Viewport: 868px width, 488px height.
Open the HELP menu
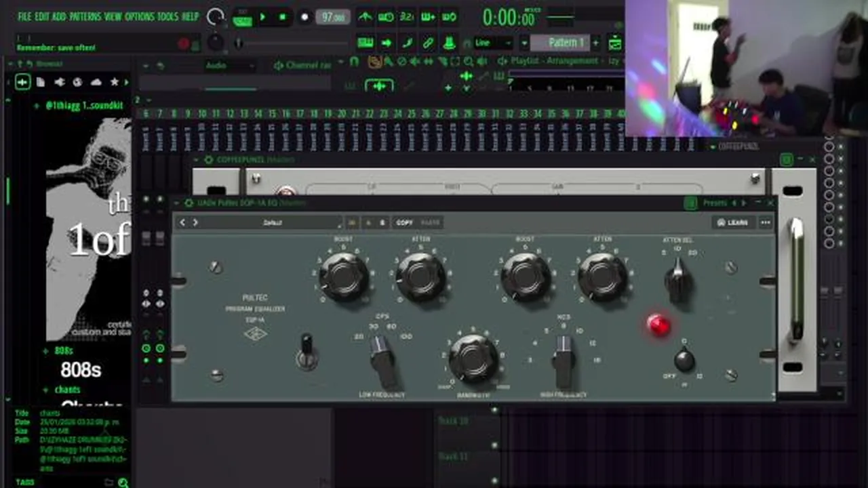(x=191, y=16)
